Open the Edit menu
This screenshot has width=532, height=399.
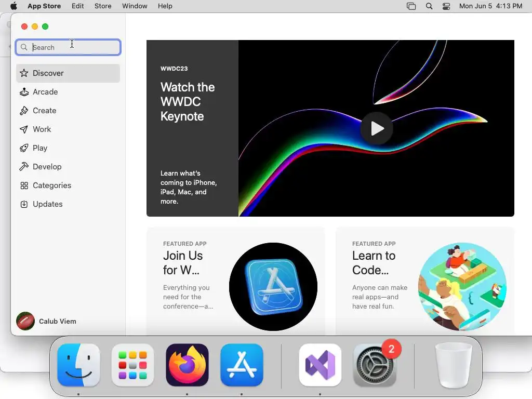coord(78,6)
